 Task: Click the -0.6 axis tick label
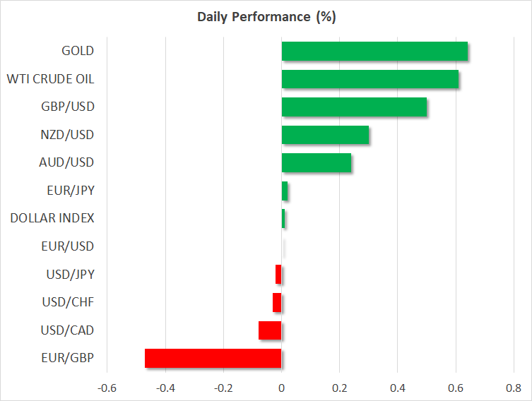pos(107,388)
